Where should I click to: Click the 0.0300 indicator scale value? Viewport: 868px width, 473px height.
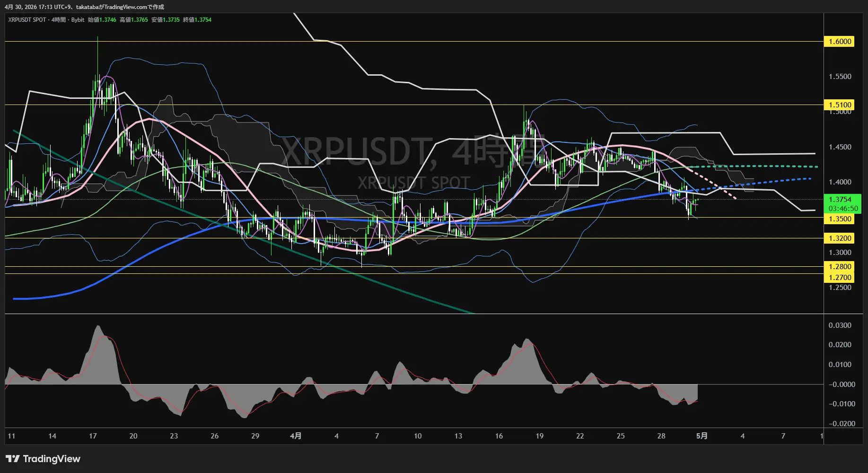point(840,325)
